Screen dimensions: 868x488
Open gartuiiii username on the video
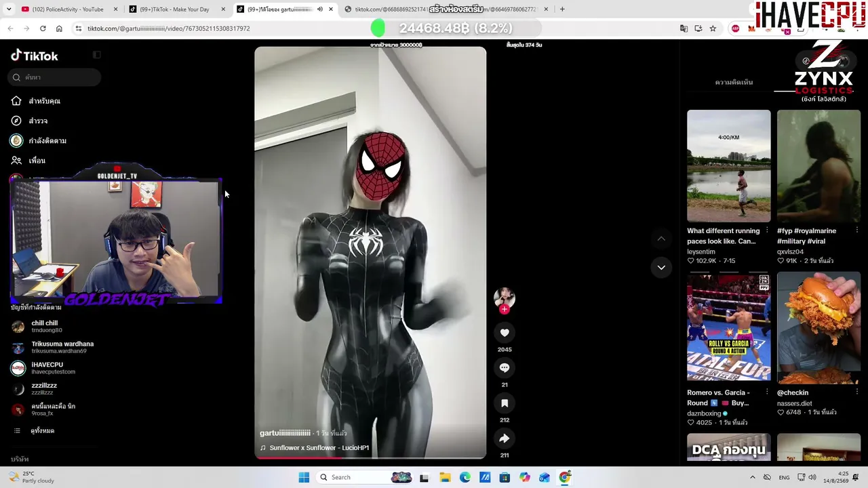click(x=285, y=433)
